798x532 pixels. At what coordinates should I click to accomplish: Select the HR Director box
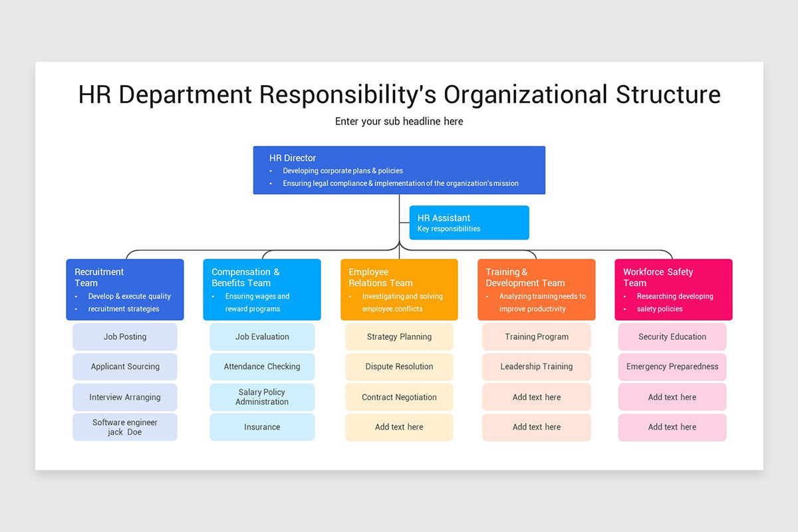(399, 170)
